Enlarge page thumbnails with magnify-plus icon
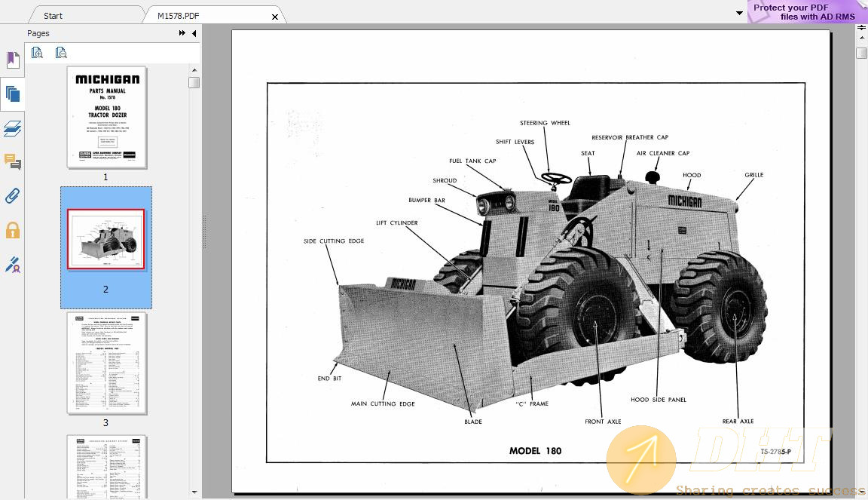The width and height of the screenshot is (868, 500). pyautogui.click(x=37, y=53)
